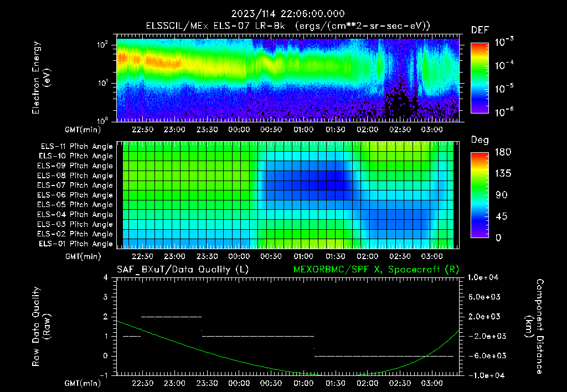This screenshot has height=392, width=567.
Task: Click the DEF label above the color bar
Action: coord(480,30)
